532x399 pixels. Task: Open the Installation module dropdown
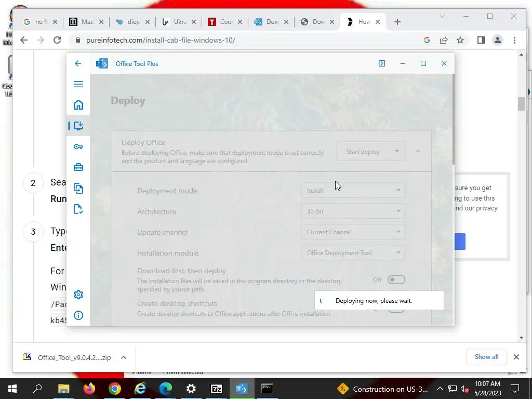[353, 253]
